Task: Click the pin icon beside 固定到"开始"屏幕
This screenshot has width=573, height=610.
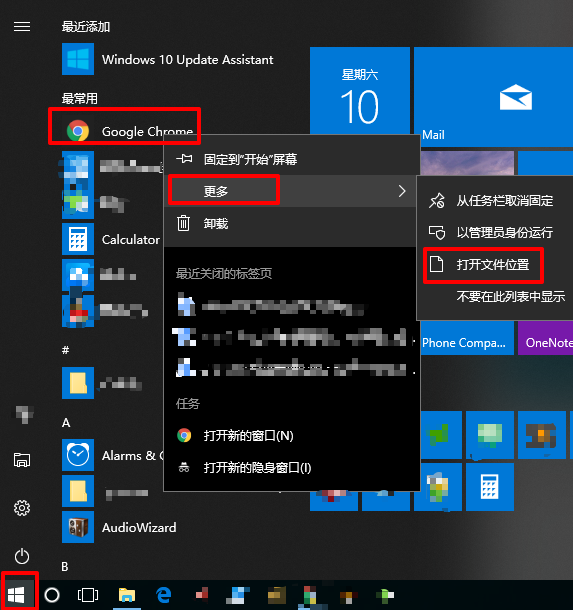Action: point(184,159)
